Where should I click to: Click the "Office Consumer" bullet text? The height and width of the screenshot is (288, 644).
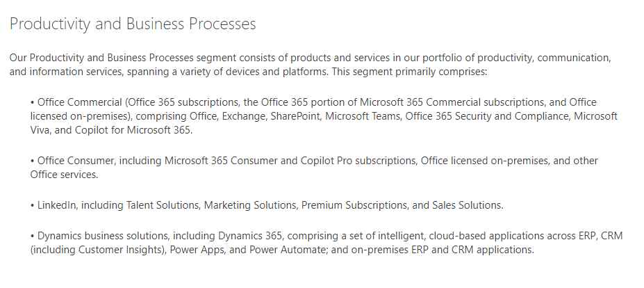76,161
